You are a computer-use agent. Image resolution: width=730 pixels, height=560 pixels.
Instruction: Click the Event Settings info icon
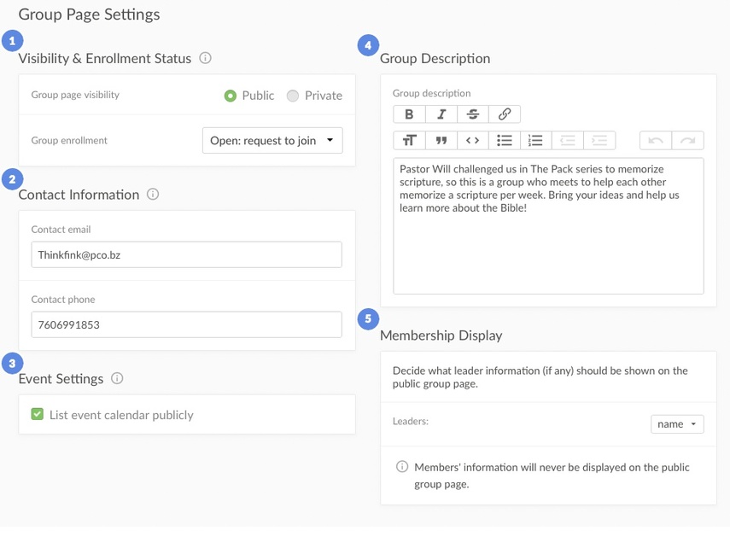click(x=117, y=379)
